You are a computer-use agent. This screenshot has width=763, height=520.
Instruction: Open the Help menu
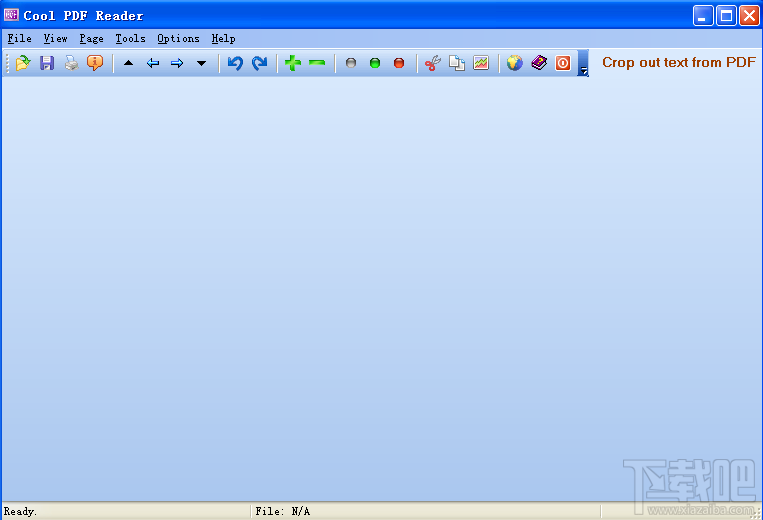click(x=223, y=38)
